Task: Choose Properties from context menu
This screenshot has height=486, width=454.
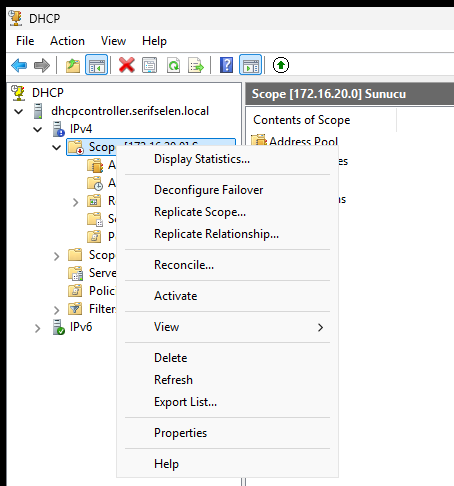Action: (227, 433)
